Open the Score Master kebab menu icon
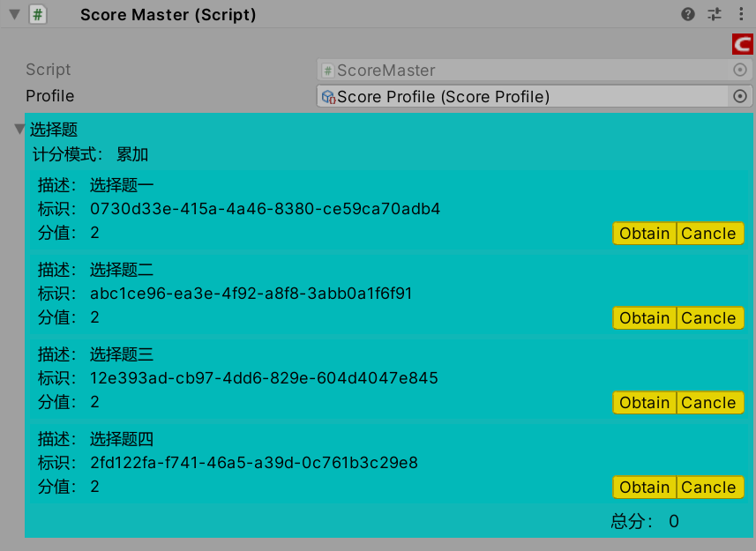Screen dimensions: 756x551 [741, 14]
